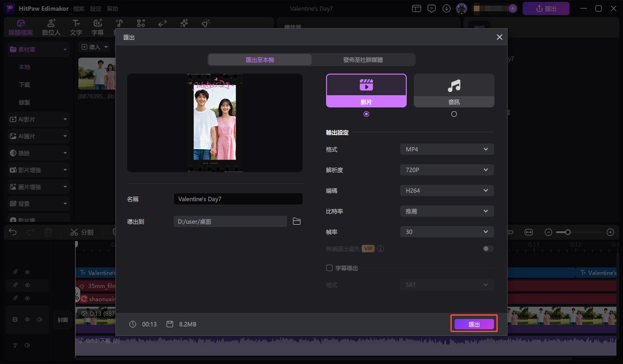Image resolution: width=623 pixels, height=364 pixels.
Task: Choose the radio button under 音訊
Action: coord(454,114)
